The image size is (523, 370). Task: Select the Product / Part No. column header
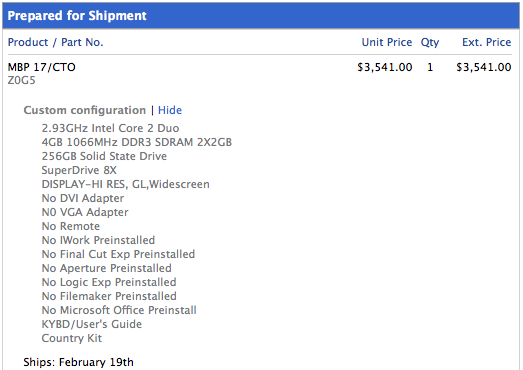click(55, 42)
